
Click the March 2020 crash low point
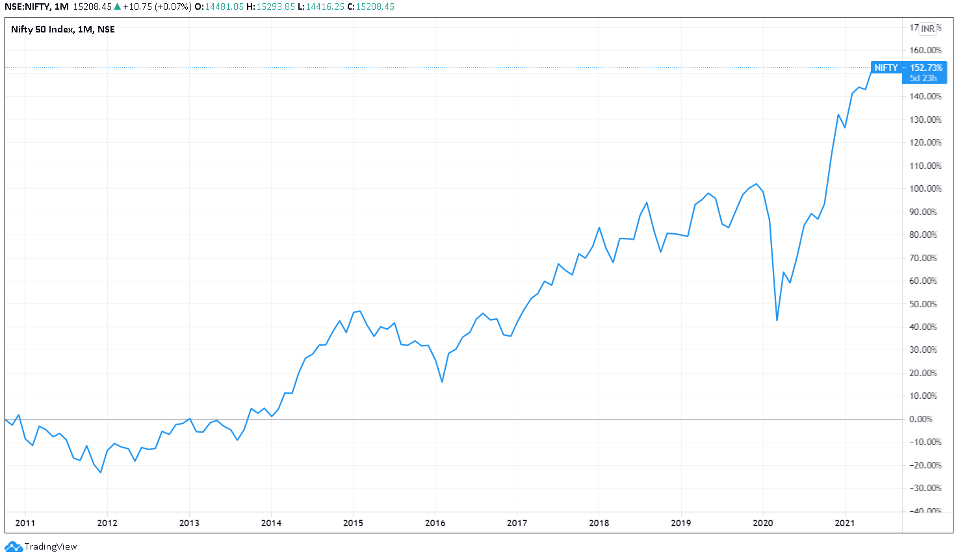click(x=777, y=320)
